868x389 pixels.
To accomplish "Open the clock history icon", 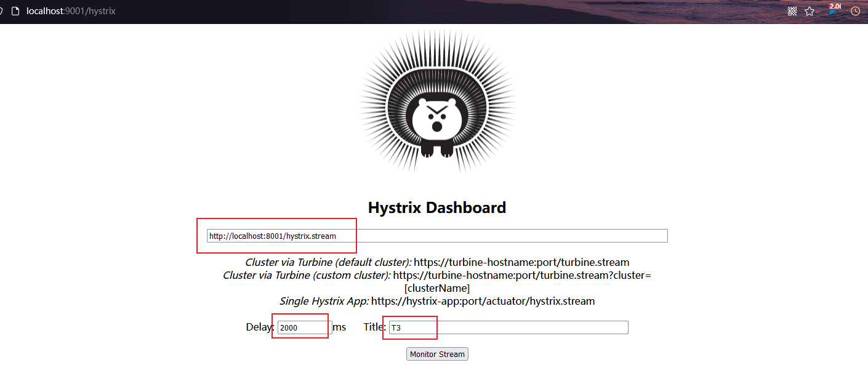I will (x=855, y=11).
